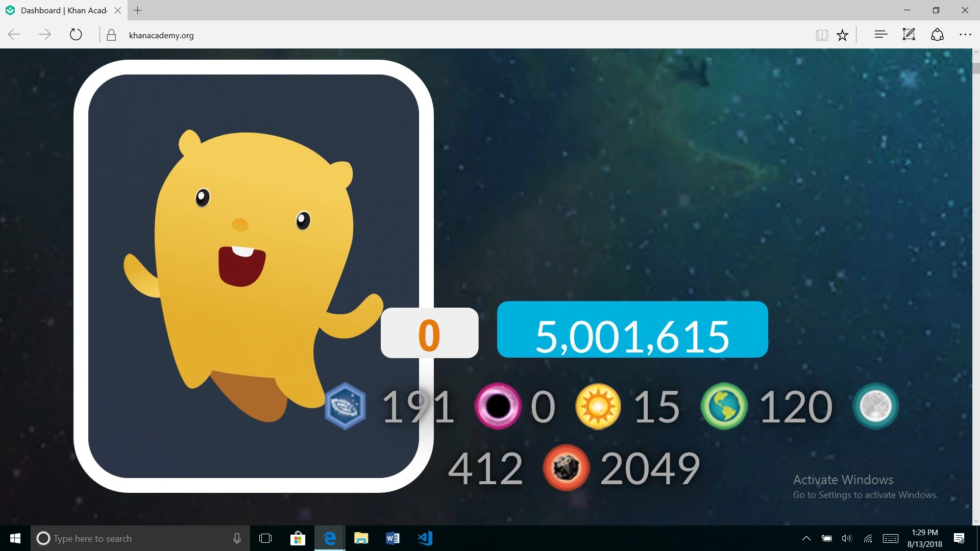Viewport: 980px width, 551px height.
Task: Click the 191 challenge patch count
Action: pyautogui.click(x=418, y=407)
